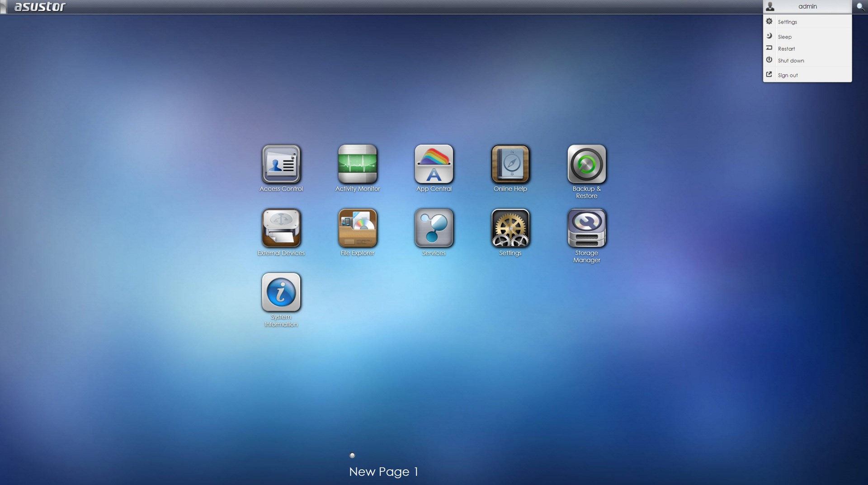Open External Devices

(x=281, y=228)
